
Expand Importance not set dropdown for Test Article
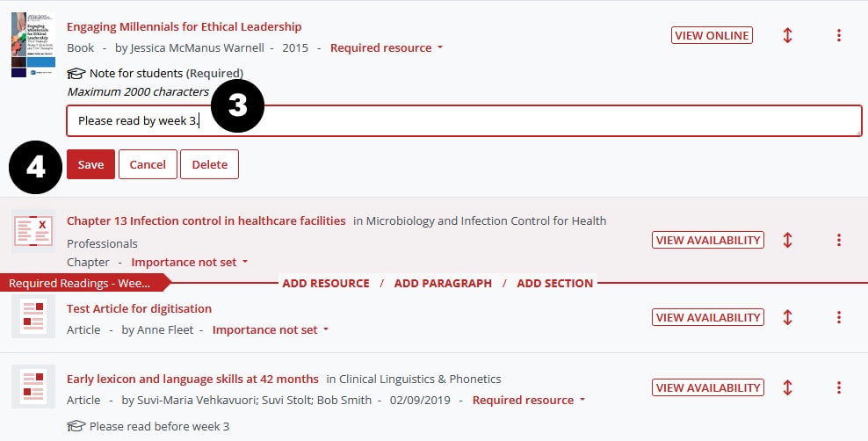coord(271,330)
